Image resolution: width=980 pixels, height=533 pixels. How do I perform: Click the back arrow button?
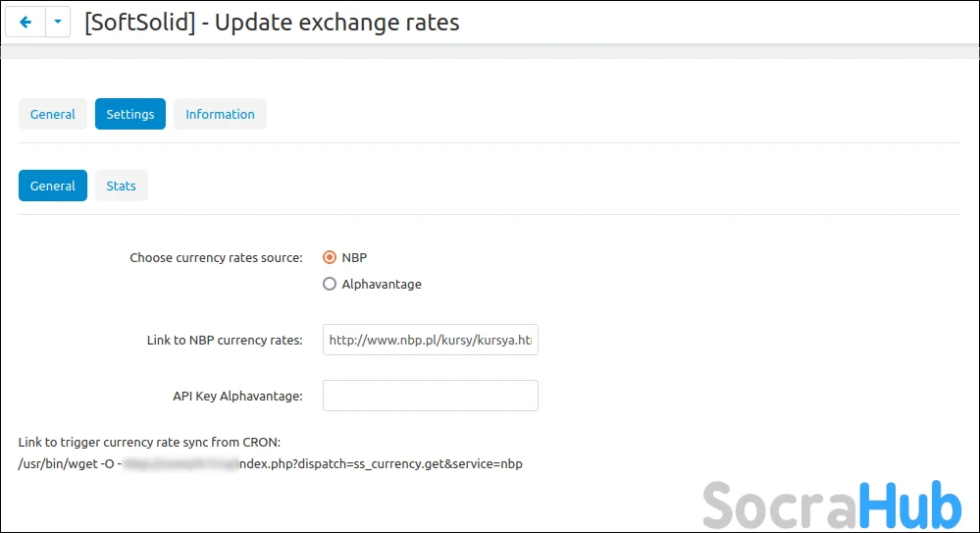(x=25, y=23)
